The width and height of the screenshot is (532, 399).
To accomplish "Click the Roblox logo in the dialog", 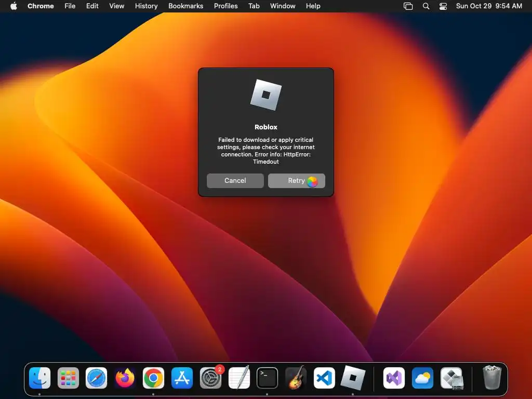I will [x=266, y=95].
